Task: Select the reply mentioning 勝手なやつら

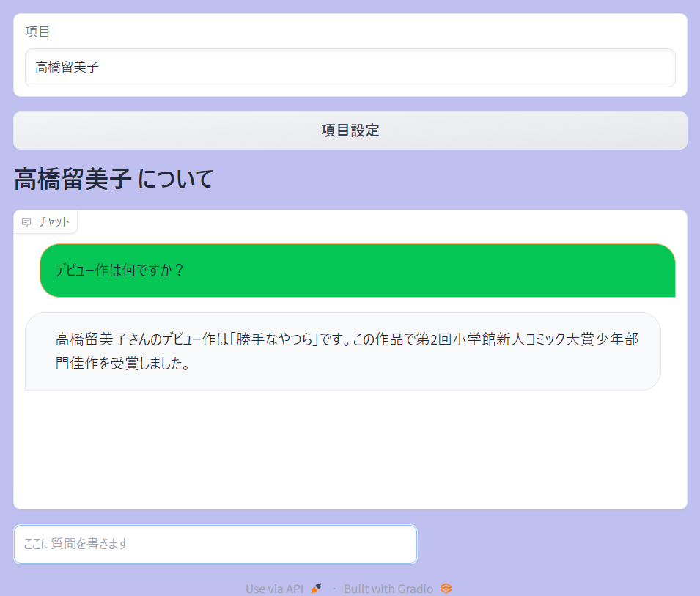Action: click(343, 351)
